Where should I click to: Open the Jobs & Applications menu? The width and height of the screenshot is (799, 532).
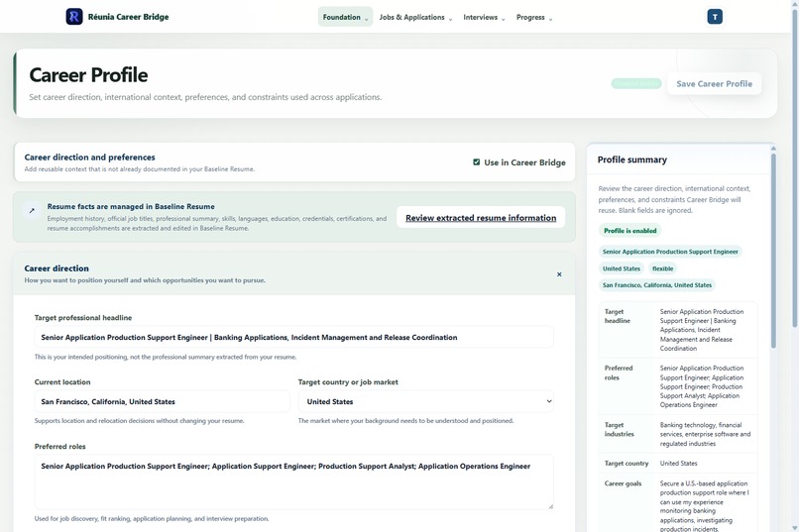[415, 17]
